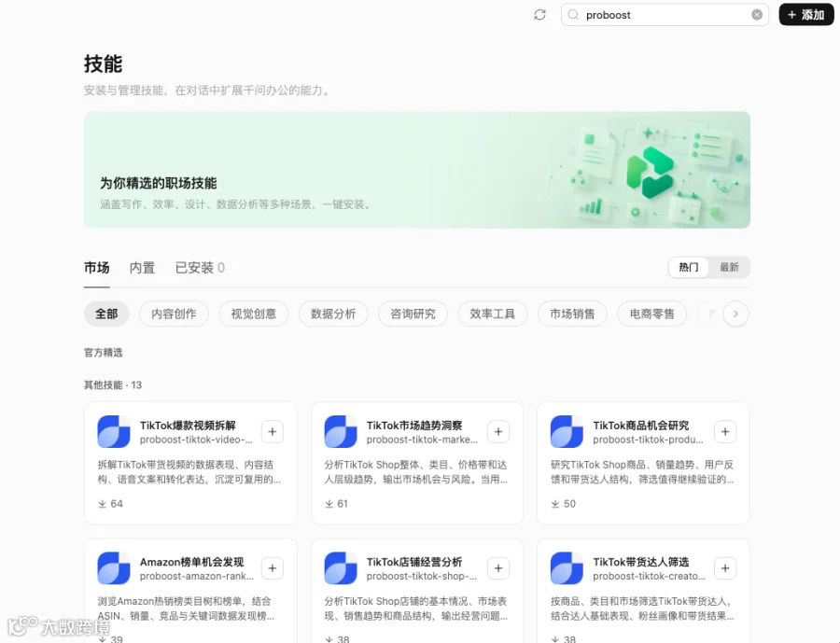Click the 为你精选的职场技能 banner image

point(417,170)
